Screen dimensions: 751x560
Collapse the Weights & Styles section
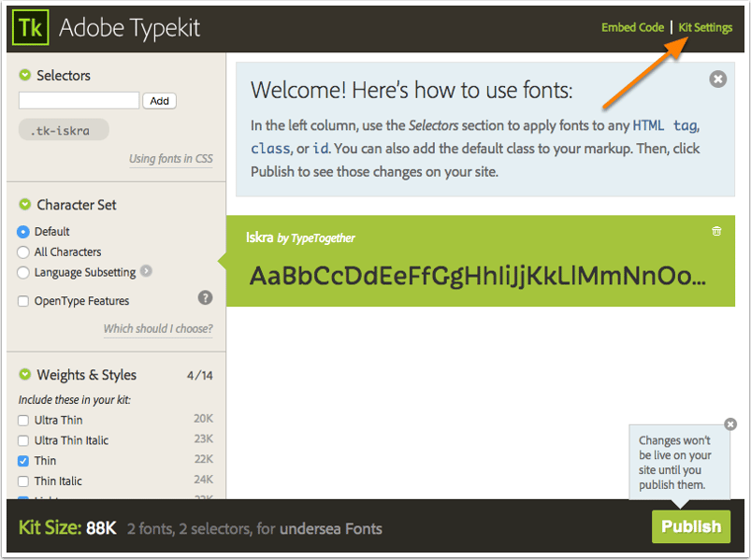click(x=25, y=375)
